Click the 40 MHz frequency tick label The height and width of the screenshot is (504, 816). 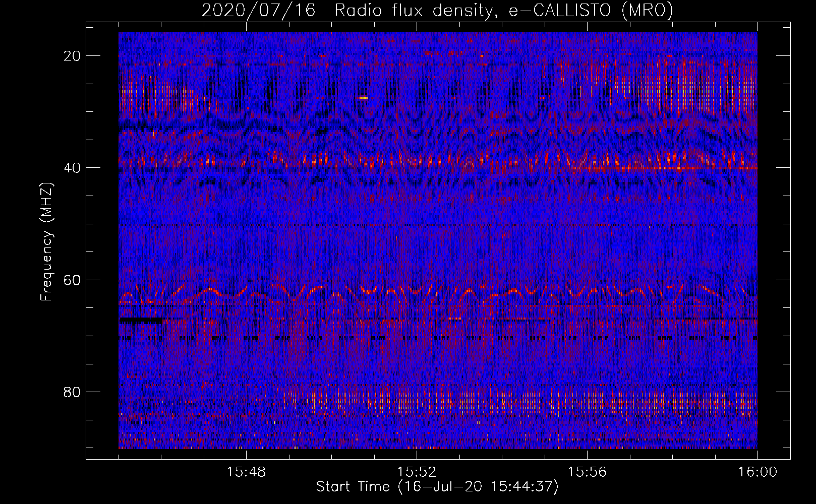[73, 168]
